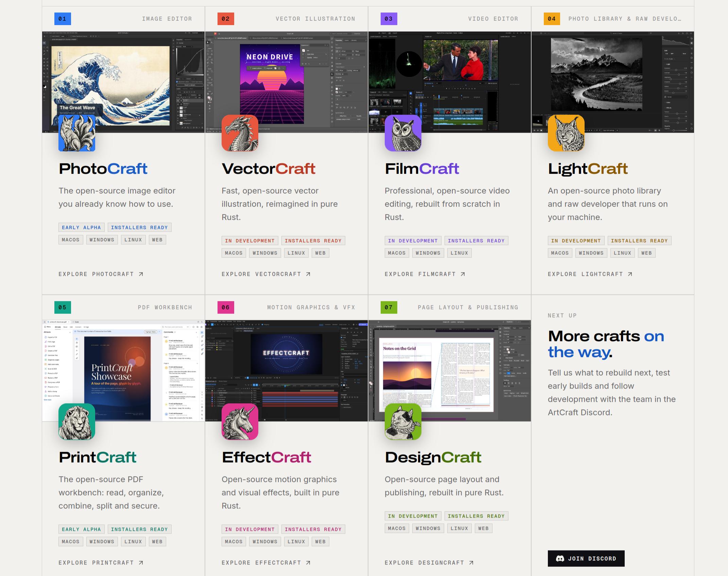Screen dimensions: 728x576
Task: Click the EffectCraft heading
Action: [266, 457]
